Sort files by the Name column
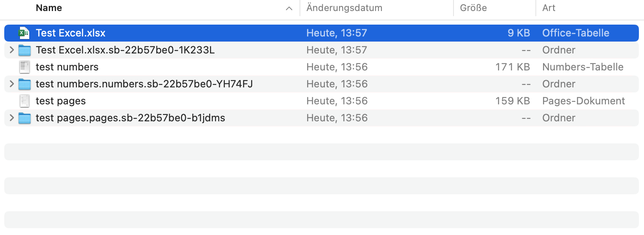The height and width of the screenshot is (235, 644). point(49,8)
